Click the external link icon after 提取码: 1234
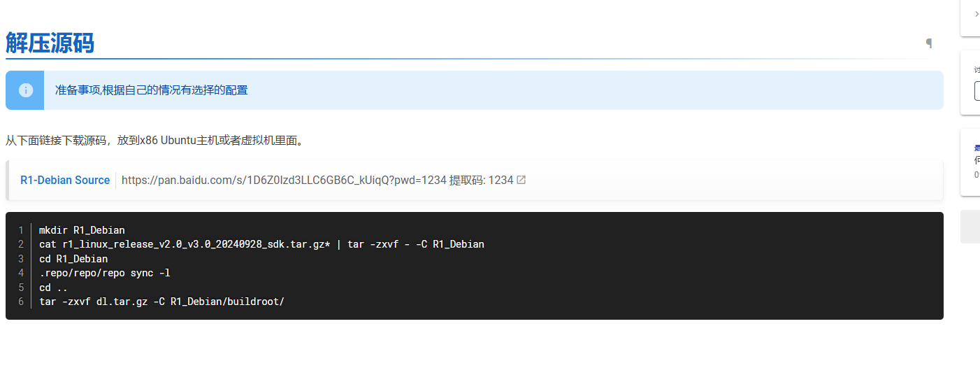Image resolution: width=980 pixels, height=368 pixels. click(521, 180)
